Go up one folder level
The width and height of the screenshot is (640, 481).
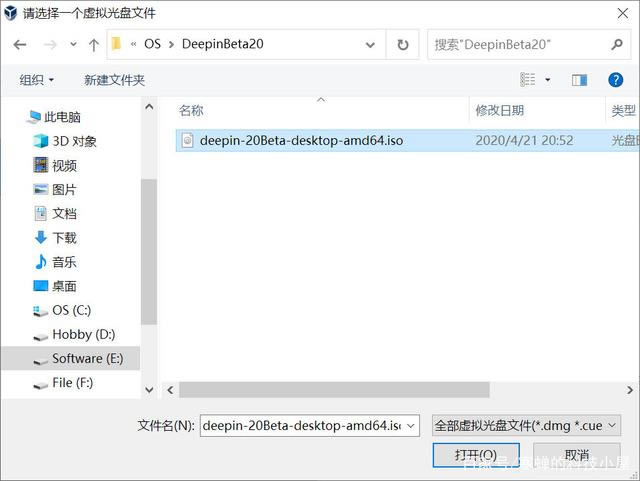[94, 45]
